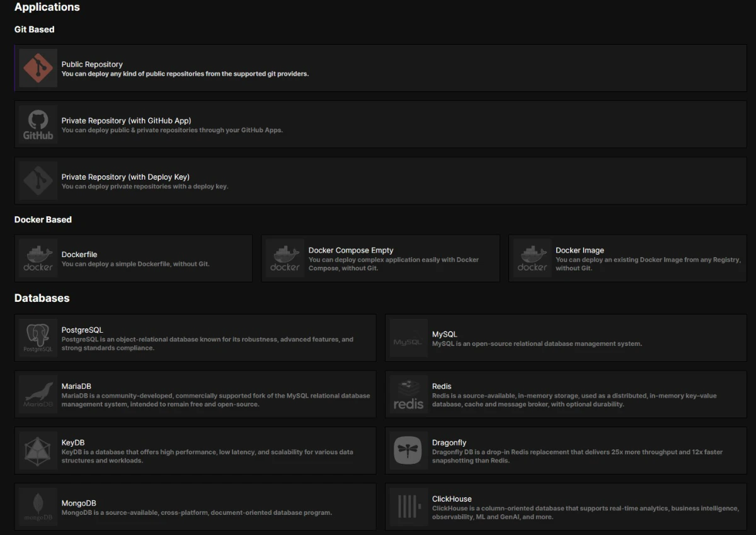Select the Public Repository title
756x535 pixels.
pos(92,64)
